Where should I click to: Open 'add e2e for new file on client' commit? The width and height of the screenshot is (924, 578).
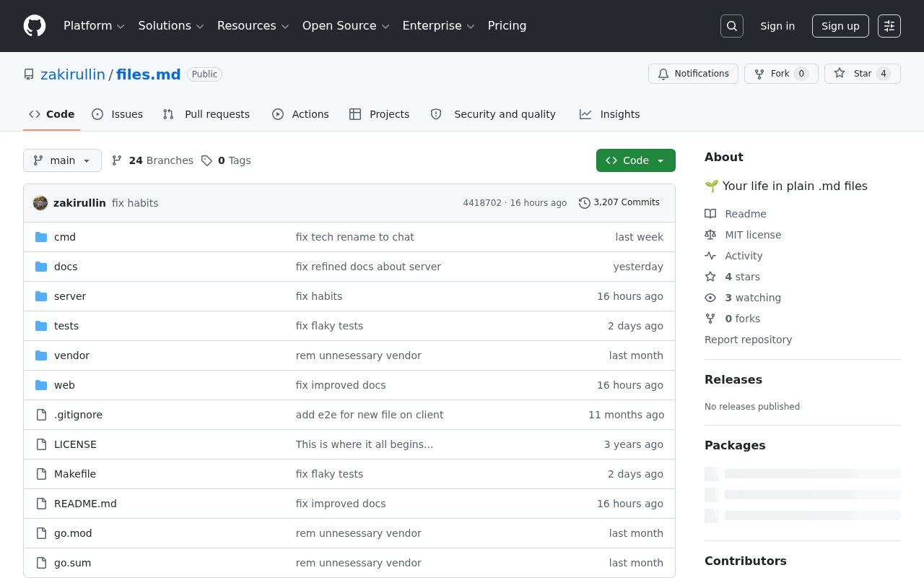370,415
